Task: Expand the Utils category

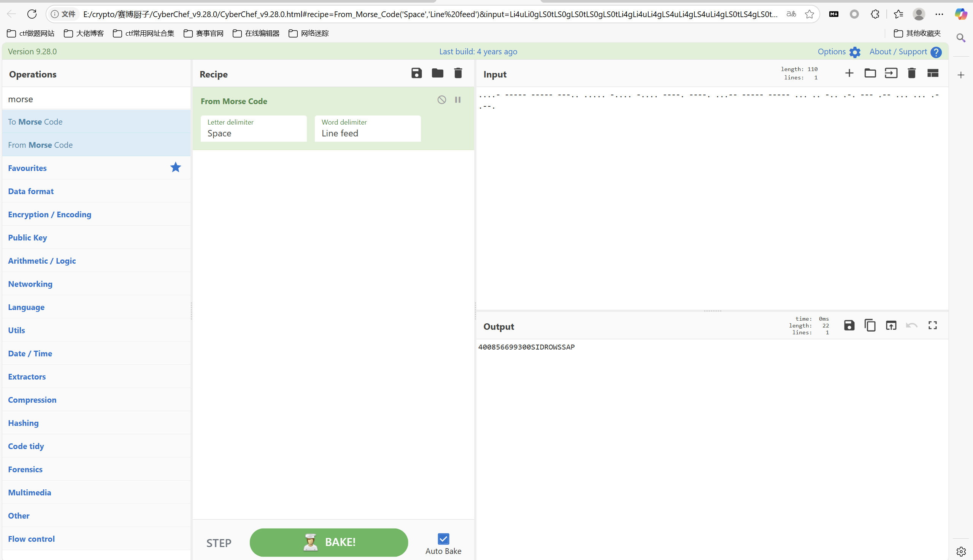Action: pos(96,330)
